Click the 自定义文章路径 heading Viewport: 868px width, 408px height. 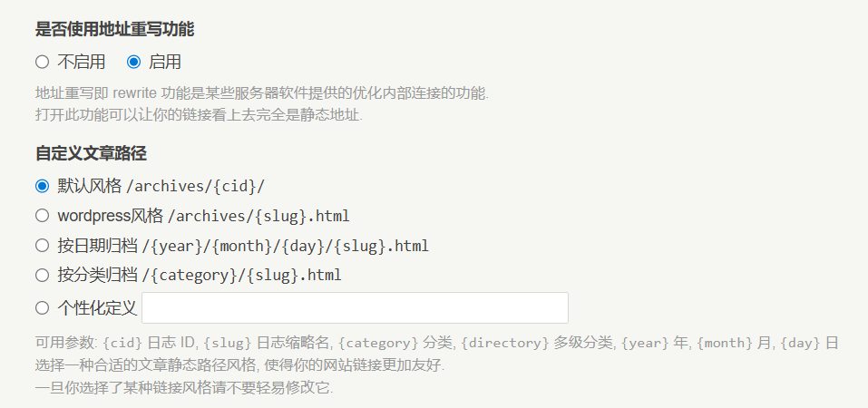click(91, 153)
